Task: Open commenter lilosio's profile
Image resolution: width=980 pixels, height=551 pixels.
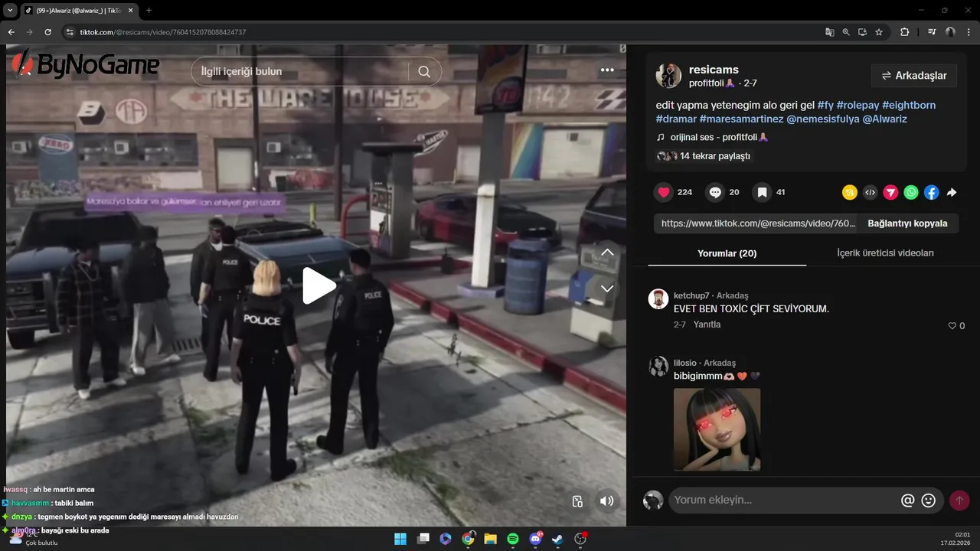Action: pos(685,363)
